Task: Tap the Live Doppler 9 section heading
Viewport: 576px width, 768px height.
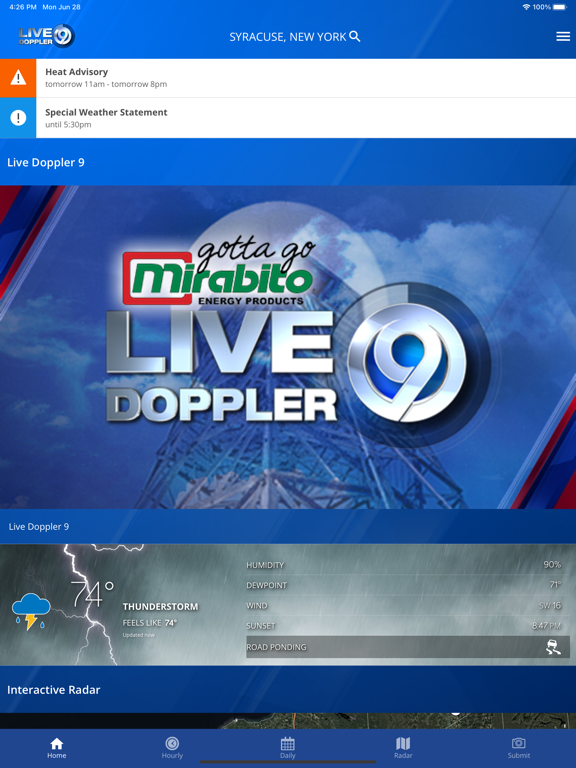Action: (46, 162)
